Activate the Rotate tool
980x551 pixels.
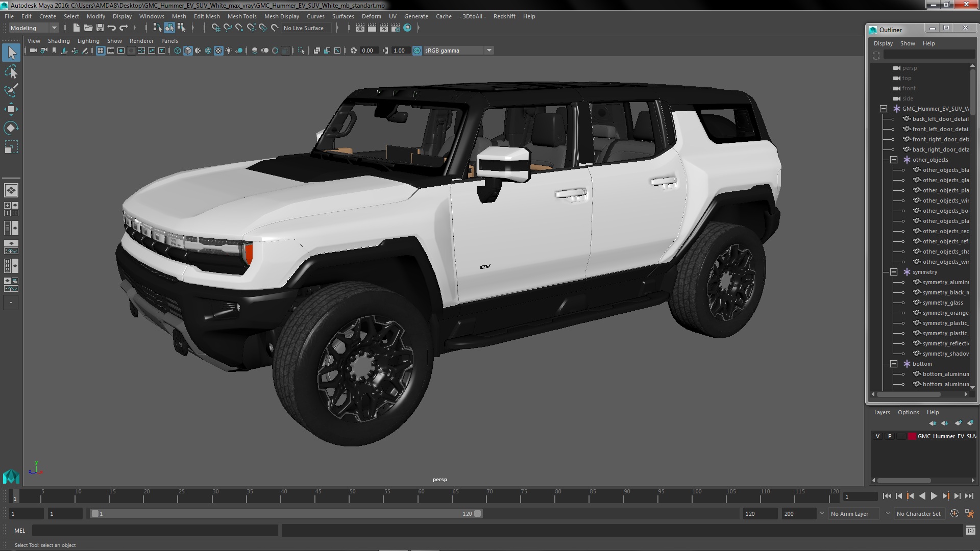[11, 128]
